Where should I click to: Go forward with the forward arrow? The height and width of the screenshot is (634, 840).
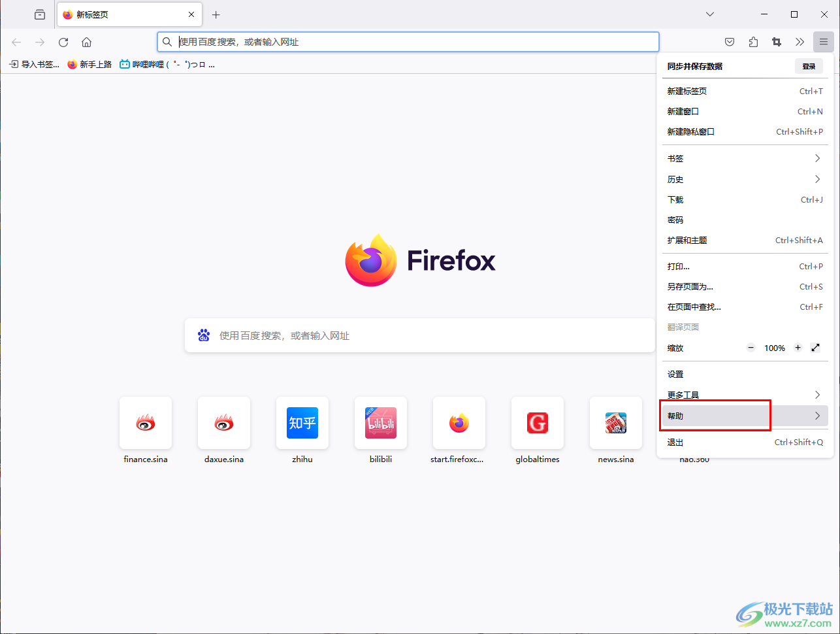[40, 42]
